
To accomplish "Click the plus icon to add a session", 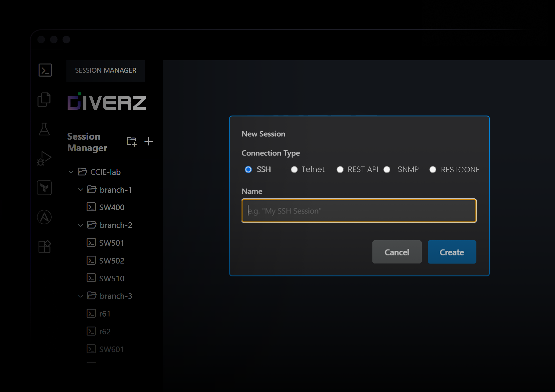I will (148, 141).
